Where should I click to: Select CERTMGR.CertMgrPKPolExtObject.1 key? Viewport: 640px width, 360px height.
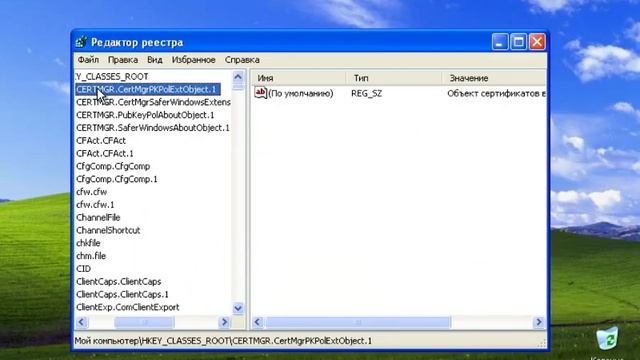point(148,89)
